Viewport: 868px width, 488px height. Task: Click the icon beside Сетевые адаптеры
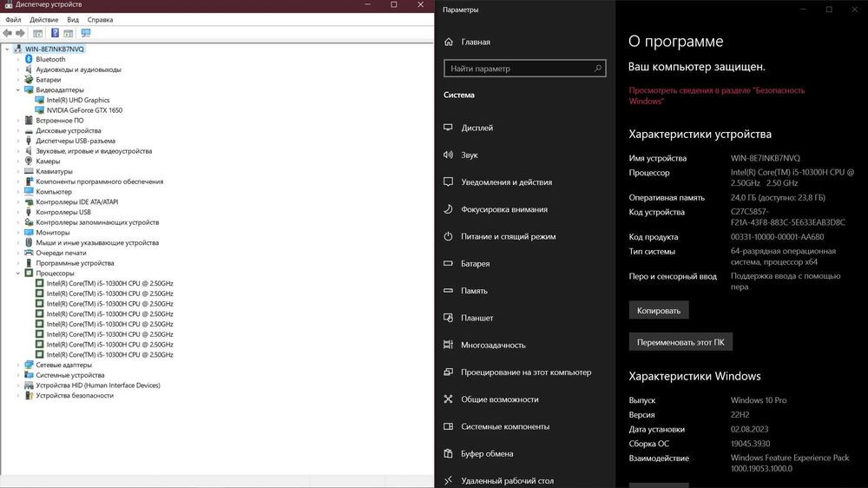29,365
